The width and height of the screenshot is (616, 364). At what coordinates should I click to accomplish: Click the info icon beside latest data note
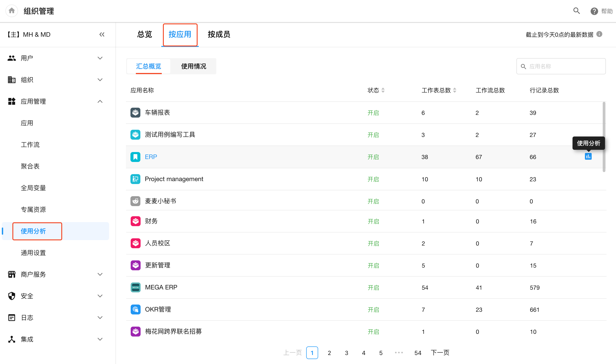tap(599, 34)
